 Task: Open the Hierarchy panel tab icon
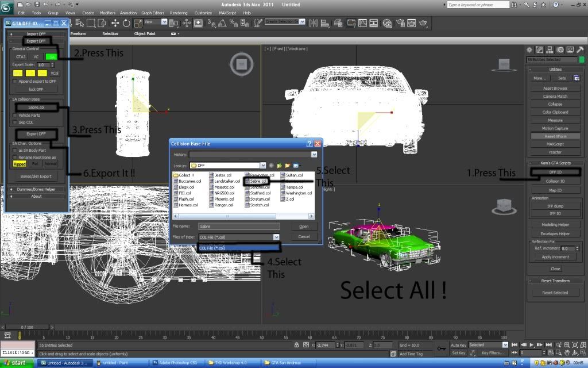click(x=550, y=49)
